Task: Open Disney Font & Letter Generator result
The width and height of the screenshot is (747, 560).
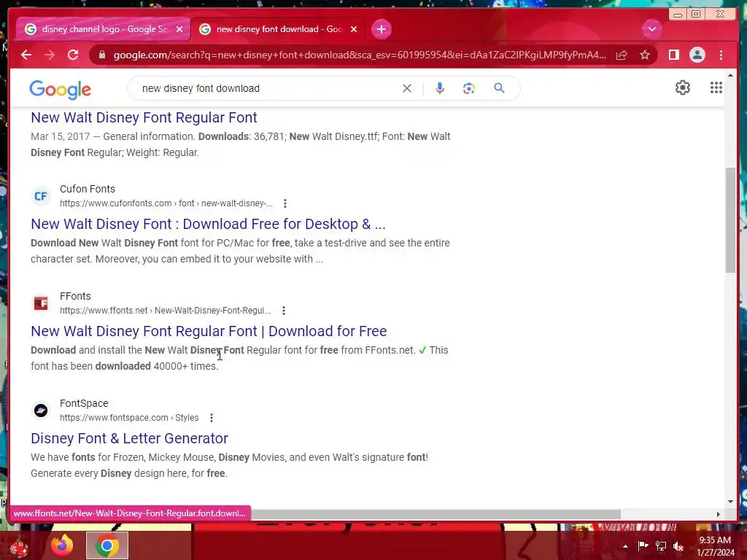Action: point(130,438)
